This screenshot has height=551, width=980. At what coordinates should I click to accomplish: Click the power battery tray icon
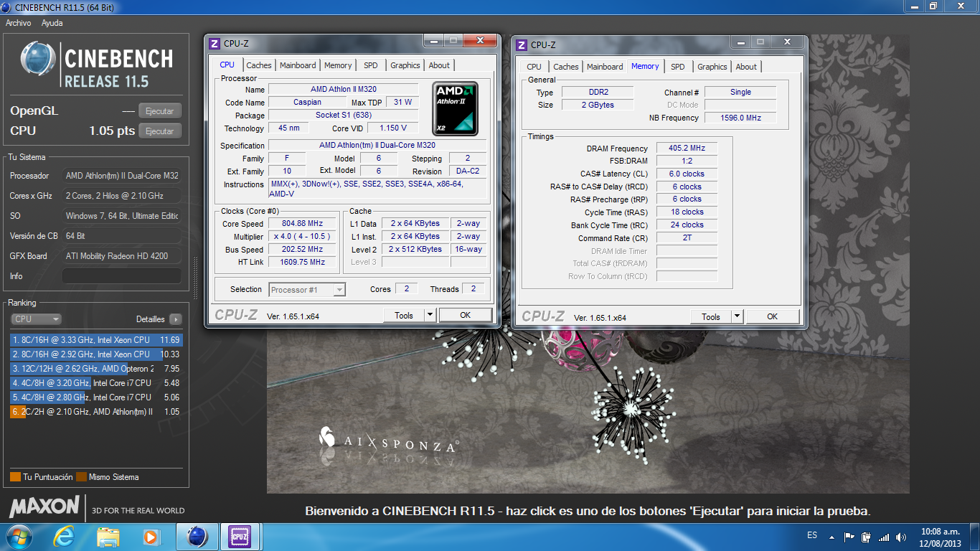(867, 537)
